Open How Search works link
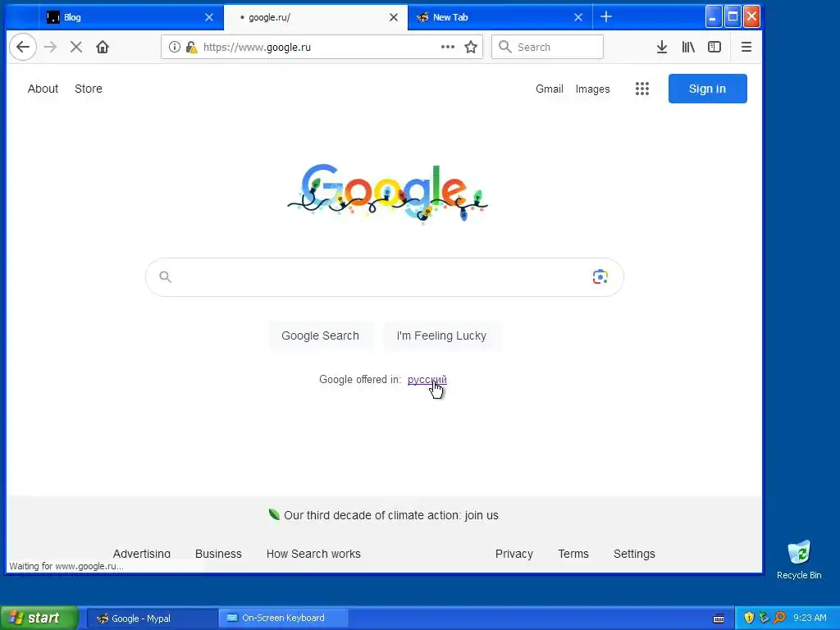Image resolution: width=840 pixels, height=630 pixels. [x=313, y=554]
